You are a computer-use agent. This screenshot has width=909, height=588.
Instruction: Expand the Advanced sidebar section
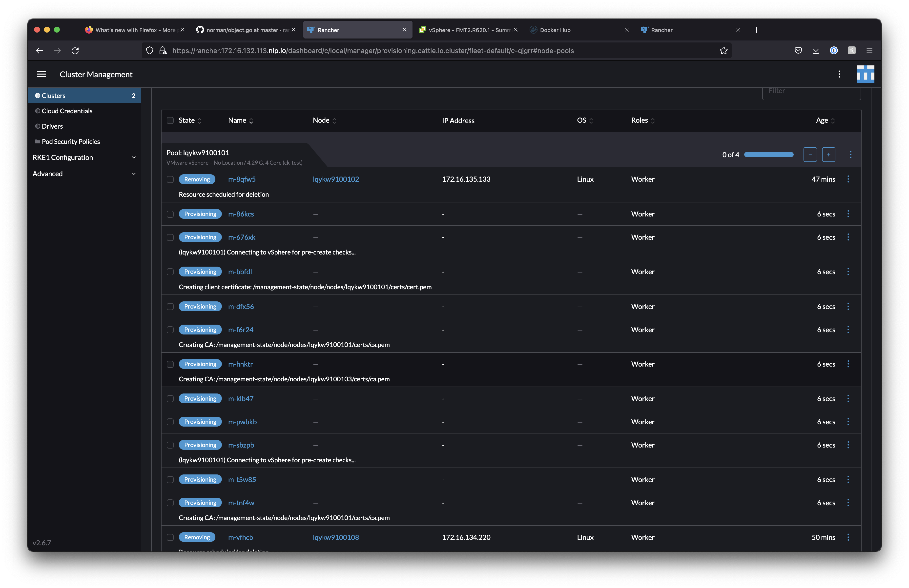[x=84, y=174]
